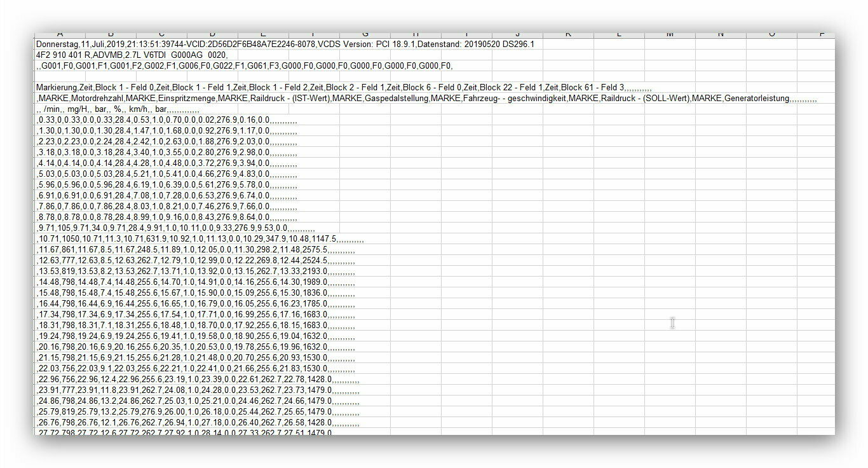This screenshot has height=468, width=868.
Task: Click column M header
Action: click(x=670, y=34)
